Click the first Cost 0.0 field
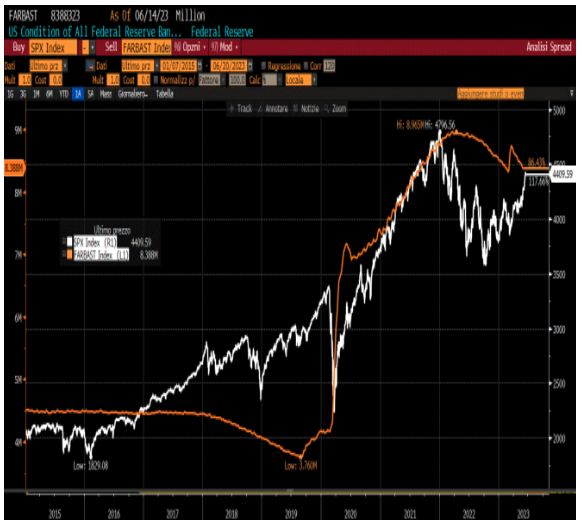 (x=56, y=80)
